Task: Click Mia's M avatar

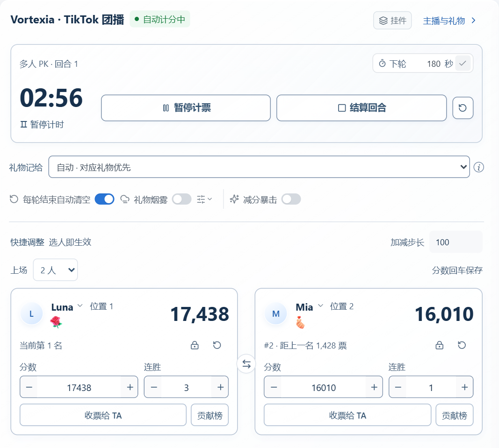Action: pyautogui.click(x=275, y=314)
